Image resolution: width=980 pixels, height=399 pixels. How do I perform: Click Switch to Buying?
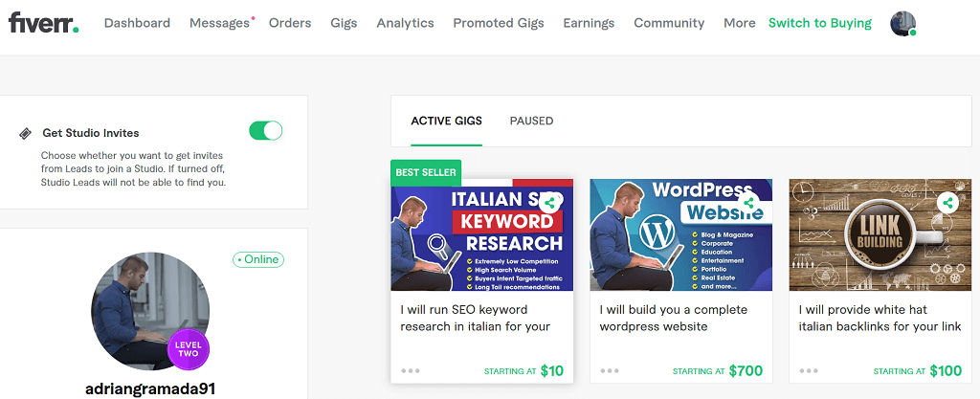point(820,23)
